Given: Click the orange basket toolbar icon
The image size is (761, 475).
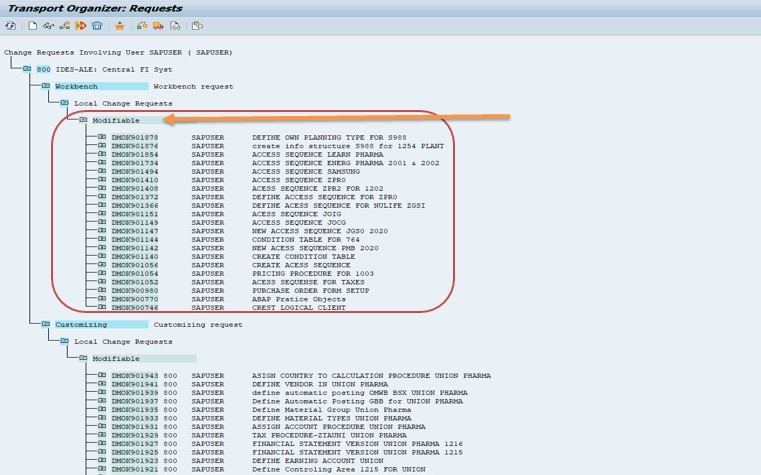Looking at the screenshot, I should tap(120, 26).
